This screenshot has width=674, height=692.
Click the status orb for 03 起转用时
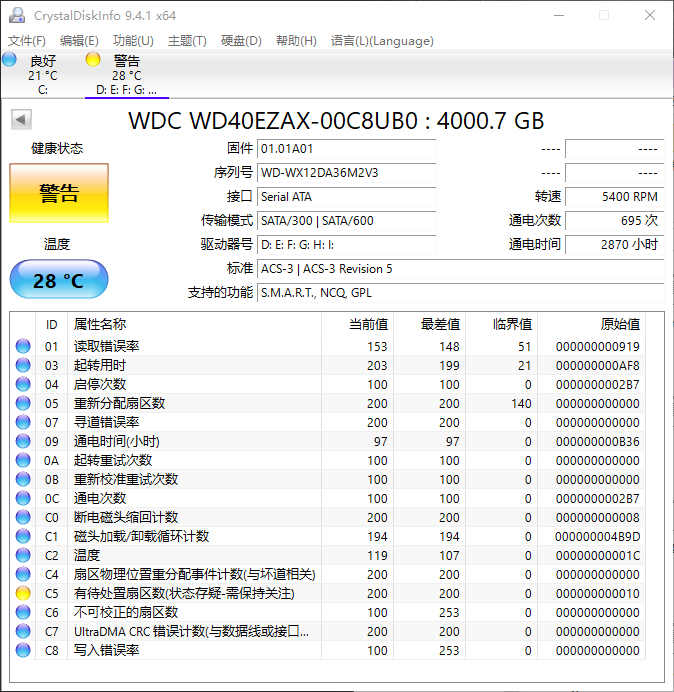pos(23,365)
